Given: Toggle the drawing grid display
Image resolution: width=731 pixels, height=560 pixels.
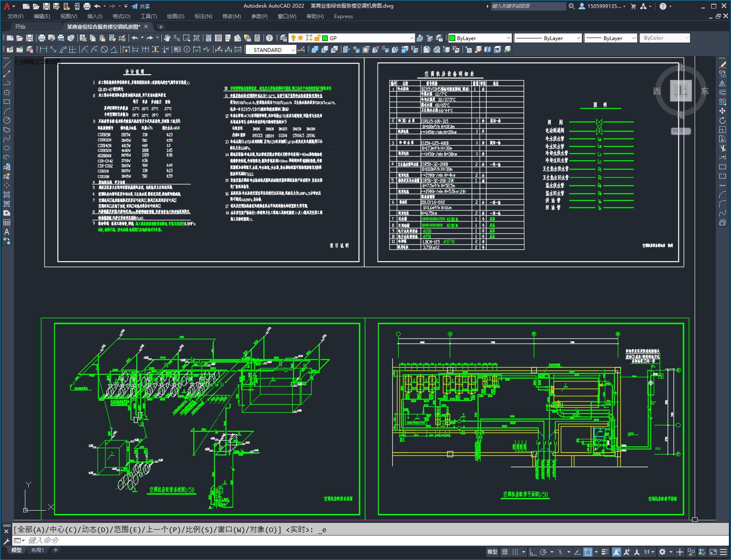Looking at the screenshot, I should tap(505, 552).
